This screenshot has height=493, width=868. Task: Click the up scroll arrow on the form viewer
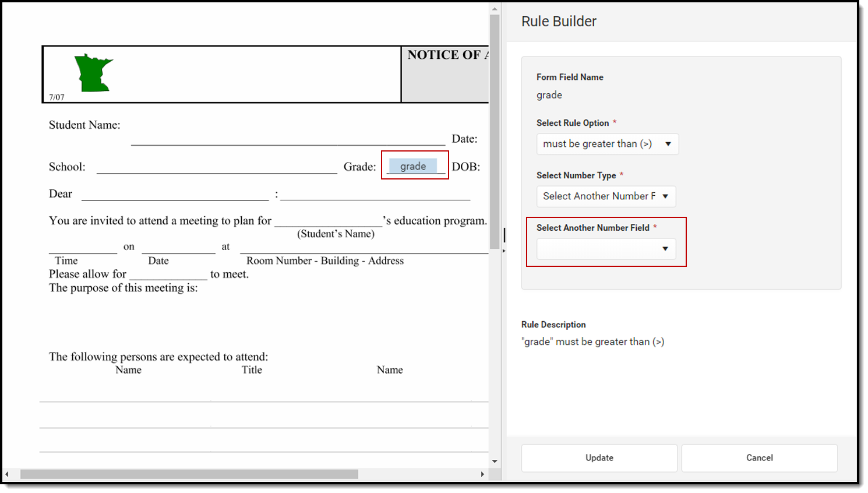pos(495,8)
